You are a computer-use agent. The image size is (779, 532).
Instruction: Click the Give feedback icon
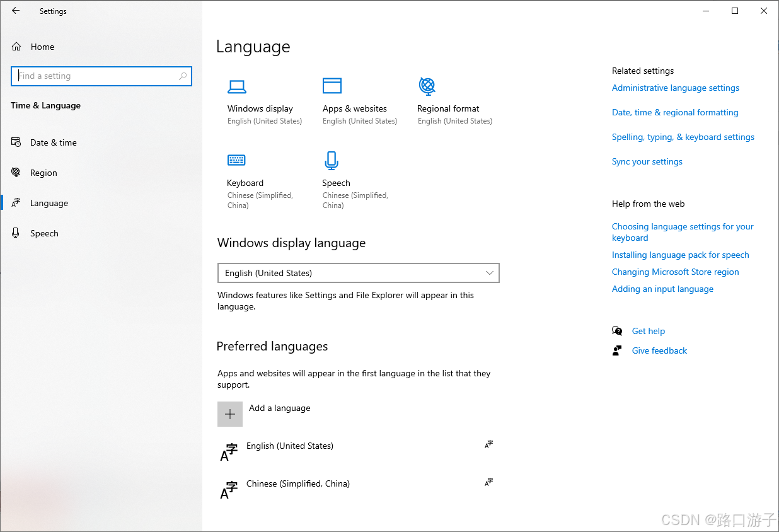[617, 350]
